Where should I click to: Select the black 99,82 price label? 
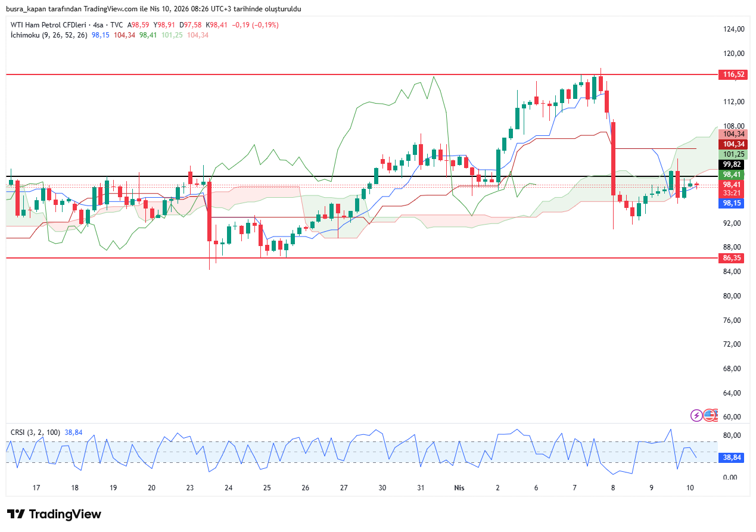[732, 164]
